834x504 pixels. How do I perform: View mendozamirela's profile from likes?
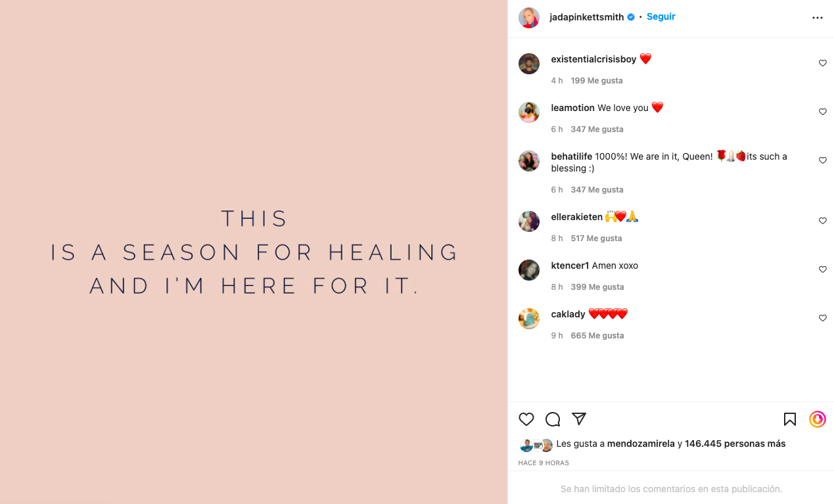coord(641,444)
